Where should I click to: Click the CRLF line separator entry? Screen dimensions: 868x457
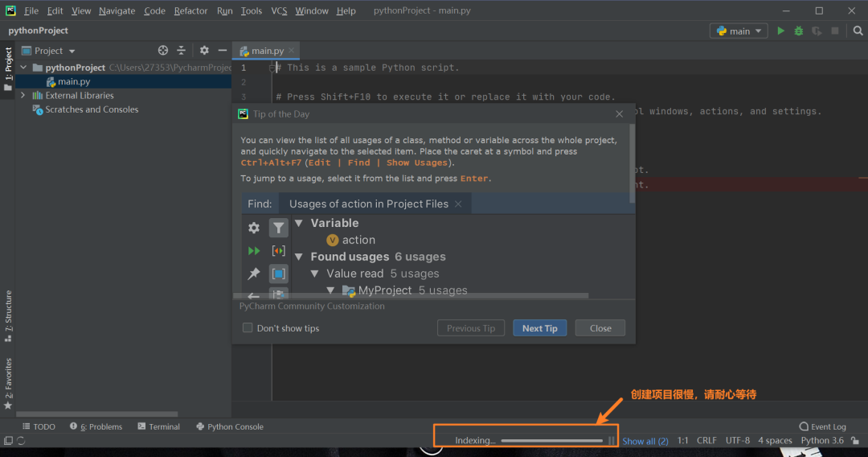tap(706, 441)
